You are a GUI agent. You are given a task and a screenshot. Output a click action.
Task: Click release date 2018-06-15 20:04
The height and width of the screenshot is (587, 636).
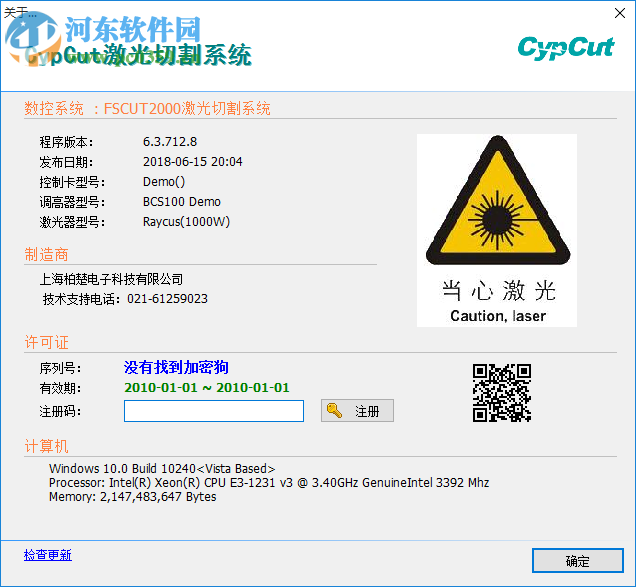click(x=192, y=161)
